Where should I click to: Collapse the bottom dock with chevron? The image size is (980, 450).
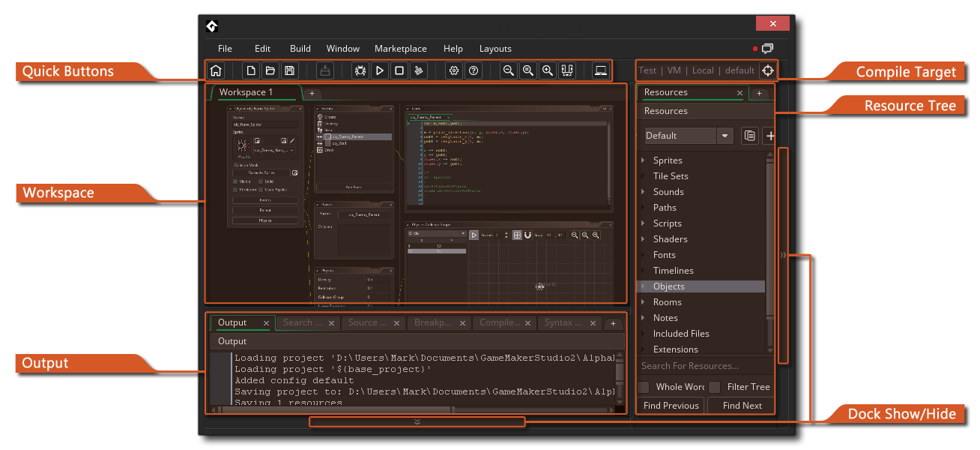point(417,421)
